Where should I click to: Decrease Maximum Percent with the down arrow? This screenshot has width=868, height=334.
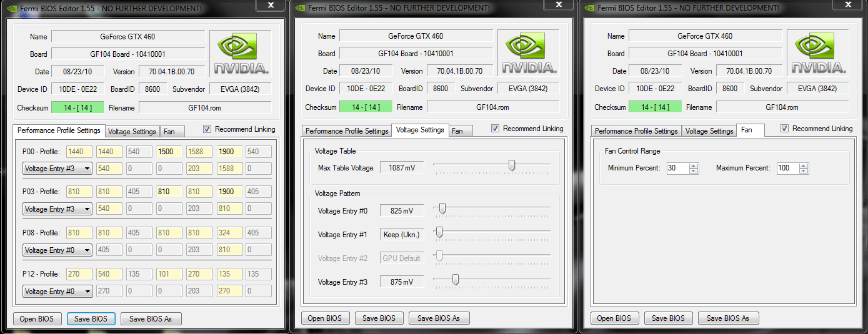click(804, 171)
